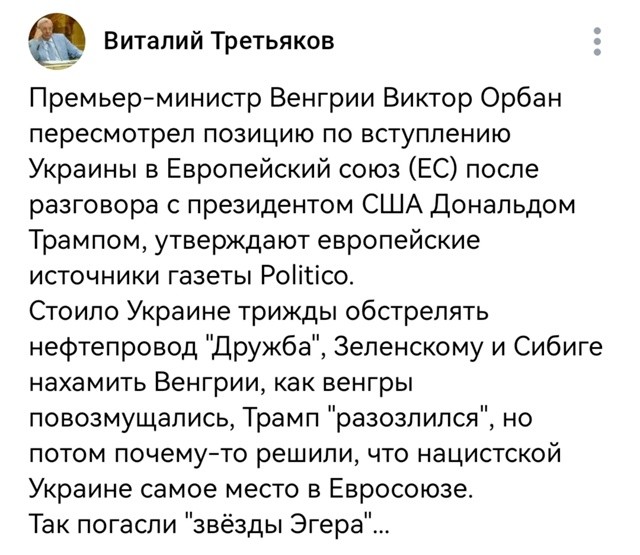
Task: Click the word Зеленскому in the post
Action: [413, 347]
